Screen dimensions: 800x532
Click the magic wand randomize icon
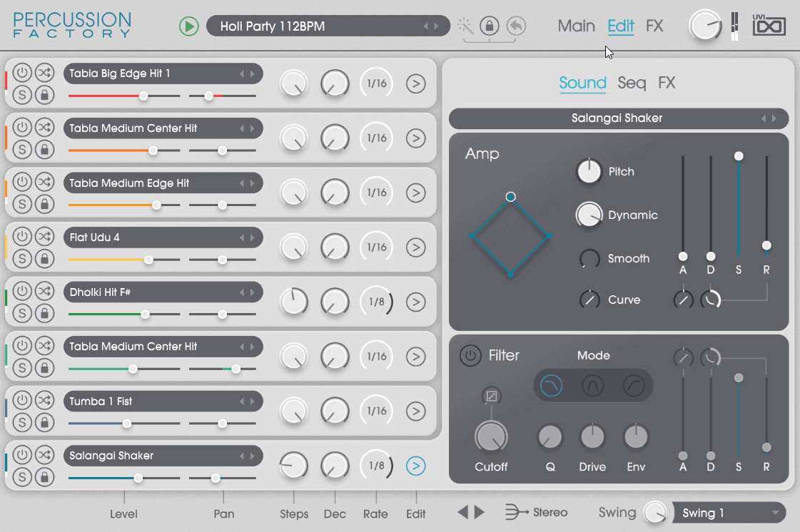click(466, 26)
